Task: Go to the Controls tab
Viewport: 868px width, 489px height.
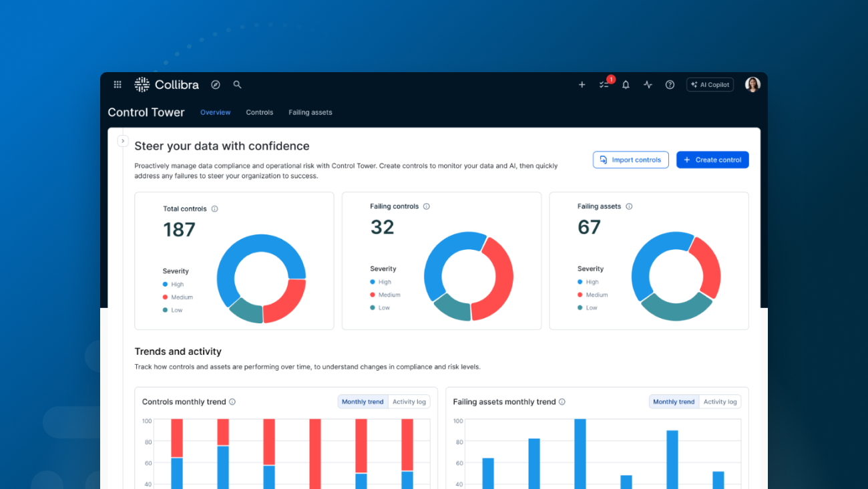Action: pyautogui.click(x=259, y=112)
